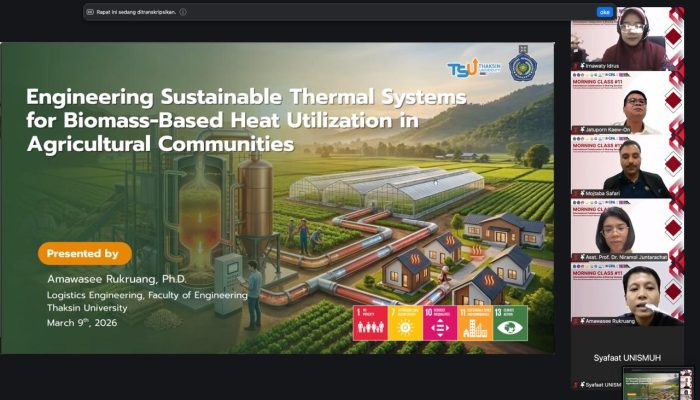Click the small floating meeting preview thumbnail
The width and height of the screenshot is (700, 400).
(657, 382)
